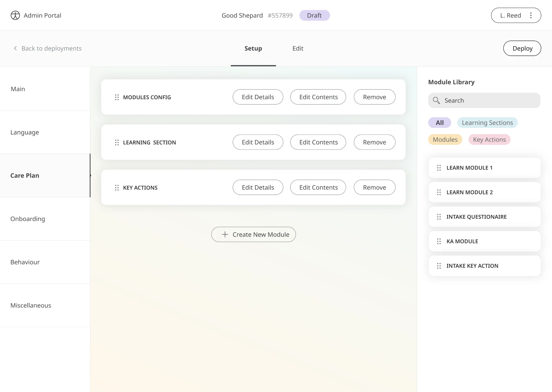Edit Details of LEARNING SECTION
The image size is (552, 392).
(x=258, y=142)
